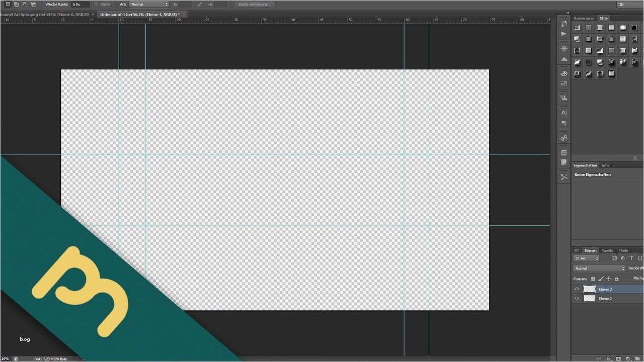Image resolution: width=644 pixels, height=362 pixels.
Task: Open the 3D panel tab
Action: click(x=577, y=250)
